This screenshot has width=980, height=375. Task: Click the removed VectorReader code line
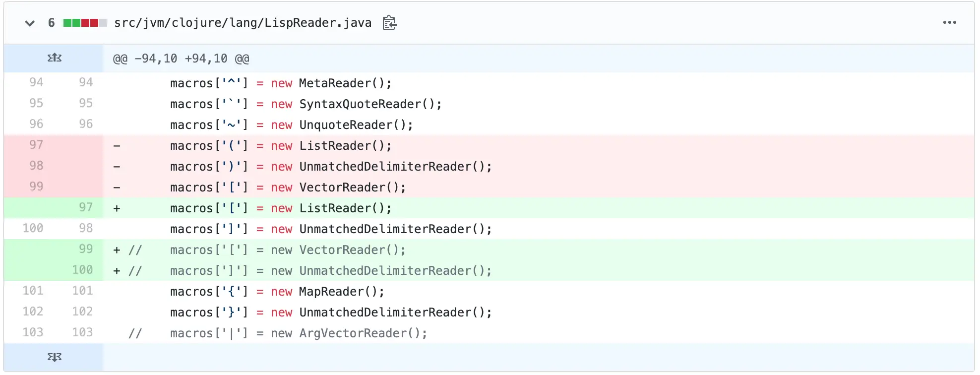[x=288, y=187]
